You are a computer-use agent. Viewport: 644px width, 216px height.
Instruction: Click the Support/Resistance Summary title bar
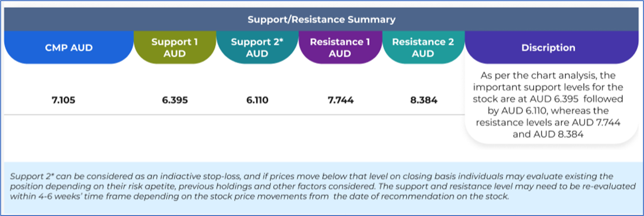click(322, 20)
